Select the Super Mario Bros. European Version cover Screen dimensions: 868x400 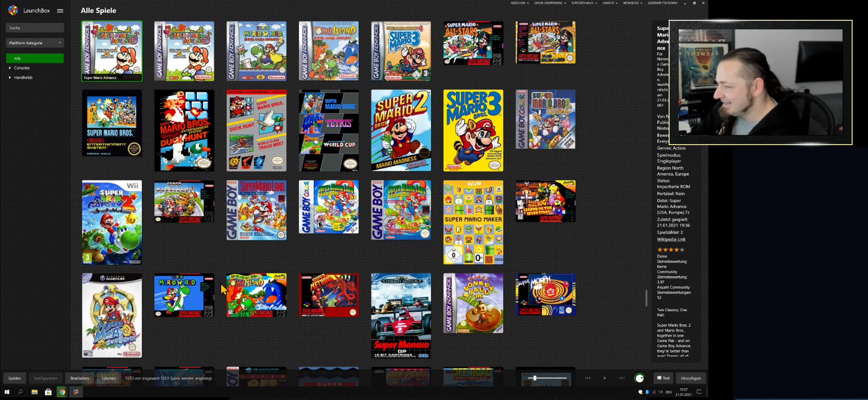[x=112, y=123]
